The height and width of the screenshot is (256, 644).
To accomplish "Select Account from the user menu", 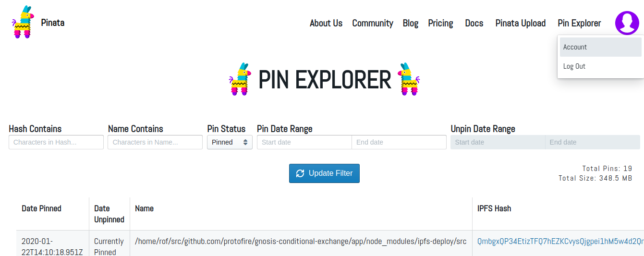I will [575, 47].
